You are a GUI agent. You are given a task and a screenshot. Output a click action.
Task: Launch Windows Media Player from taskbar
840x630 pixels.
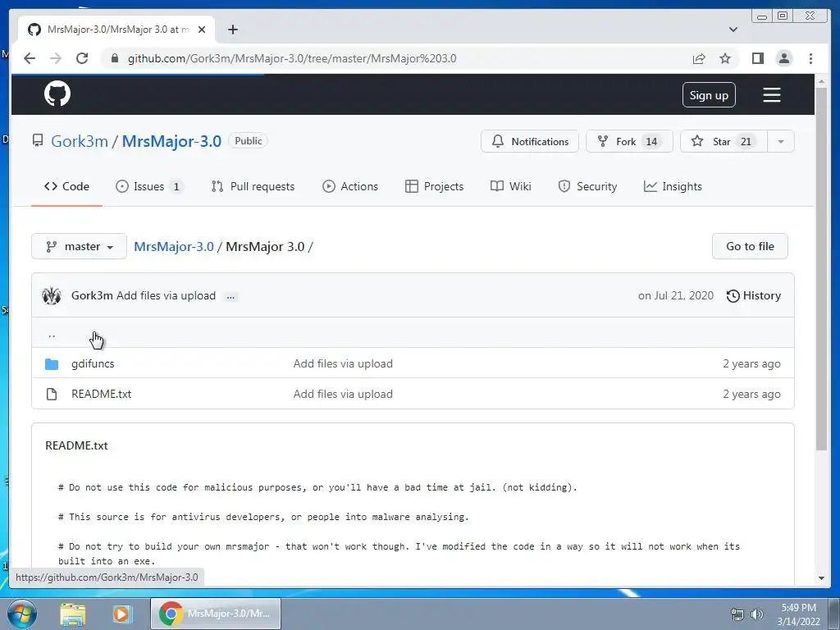121,614
